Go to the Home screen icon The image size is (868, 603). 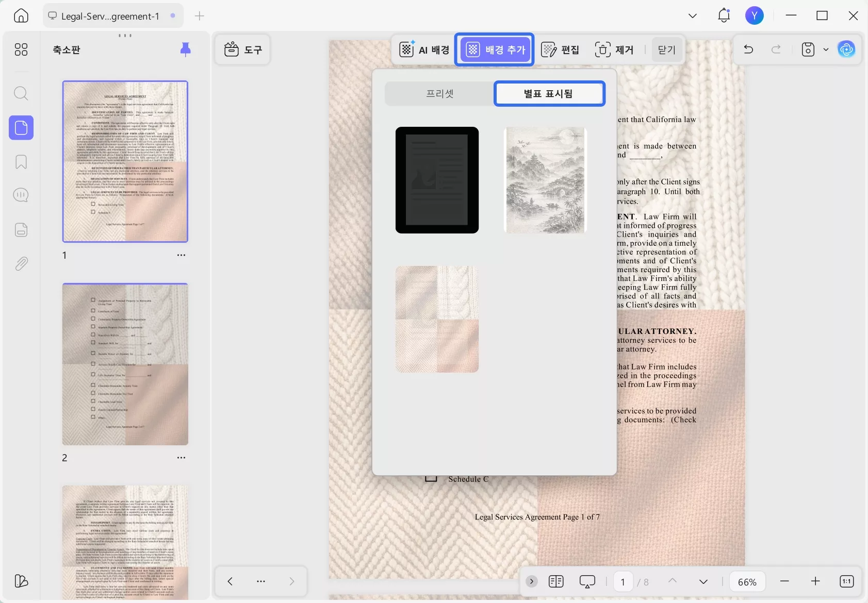click(x=21, y=16)
